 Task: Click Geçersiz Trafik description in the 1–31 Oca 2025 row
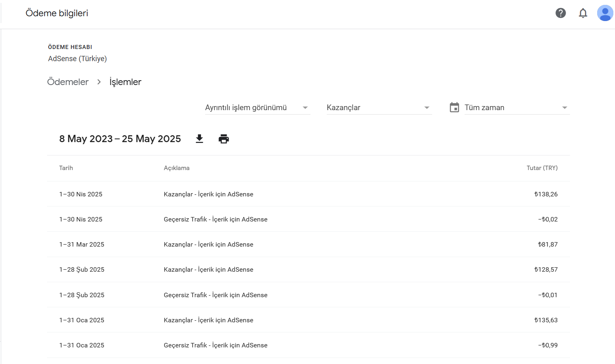click(x=216, y=345)
